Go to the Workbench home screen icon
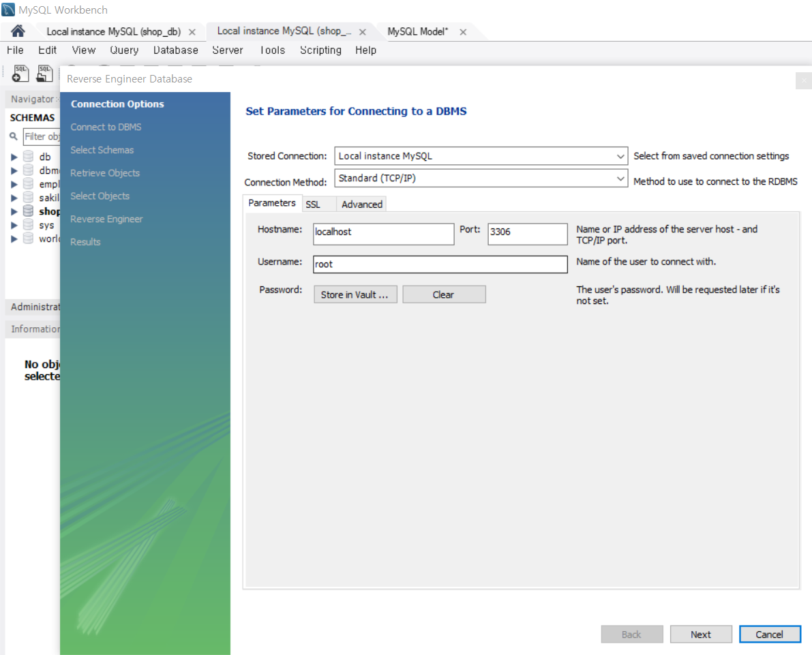Viewport: 812px width, 655px height. (x=18, y=31)
